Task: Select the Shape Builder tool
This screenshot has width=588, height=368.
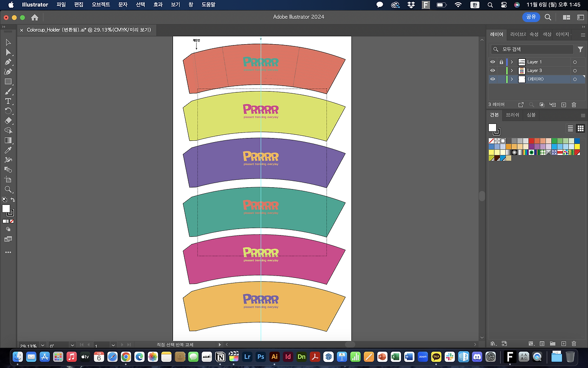Action: pos(8,131)
